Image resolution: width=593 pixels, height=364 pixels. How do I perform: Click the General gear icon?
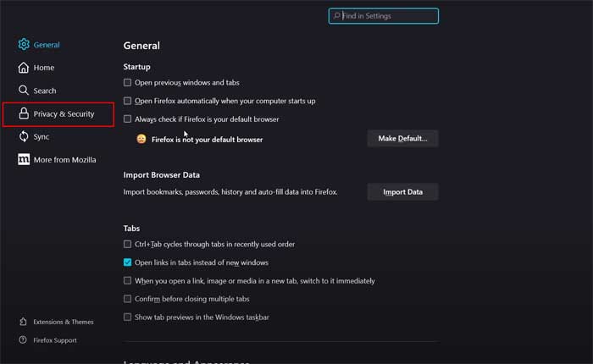point(24,45)
